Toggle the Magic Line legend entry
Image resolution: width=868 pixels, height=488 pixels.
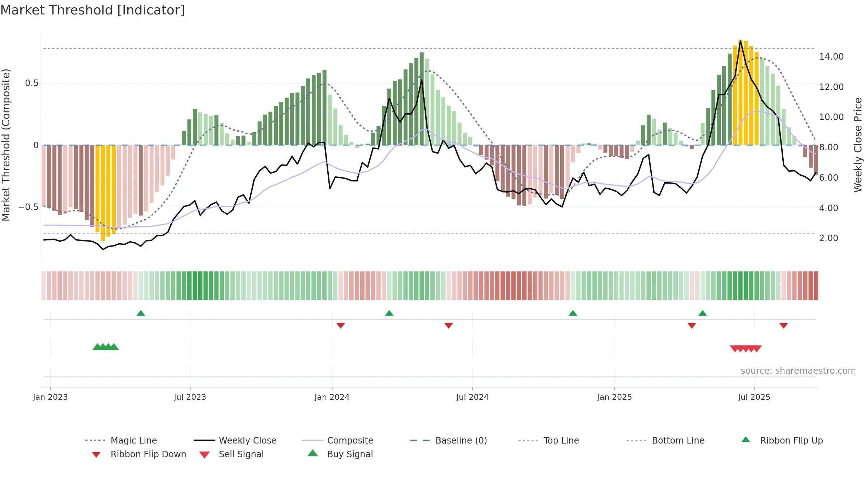[x=121, y=440]
